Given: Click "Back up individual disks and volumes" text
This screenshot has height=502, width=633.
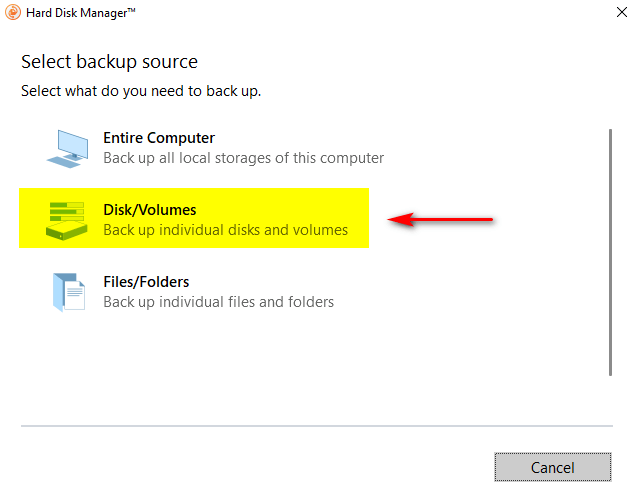Looking at the screenshot, I should point(225,230).
